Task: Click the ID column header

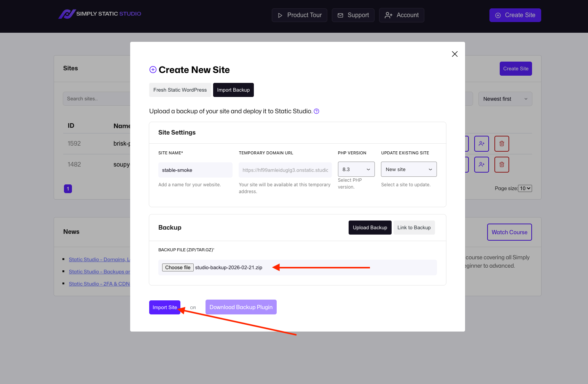Action: click(x=71, y=126)
